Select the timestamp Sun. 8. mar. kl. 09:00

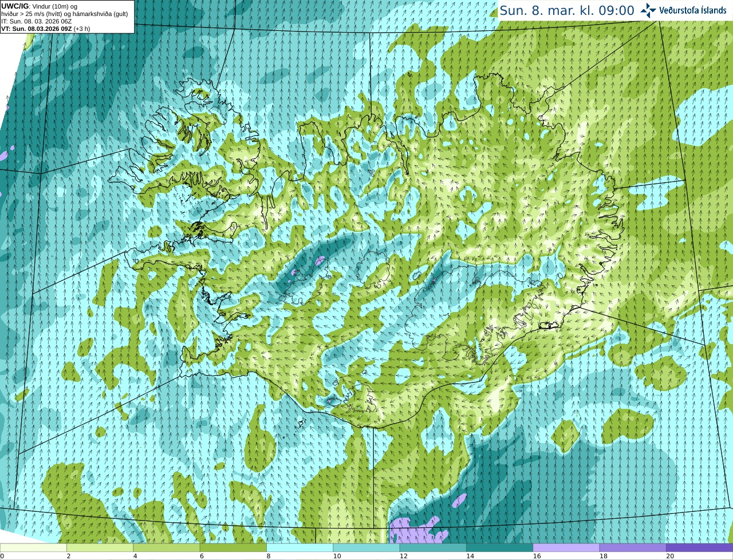(x=567, y=10)
